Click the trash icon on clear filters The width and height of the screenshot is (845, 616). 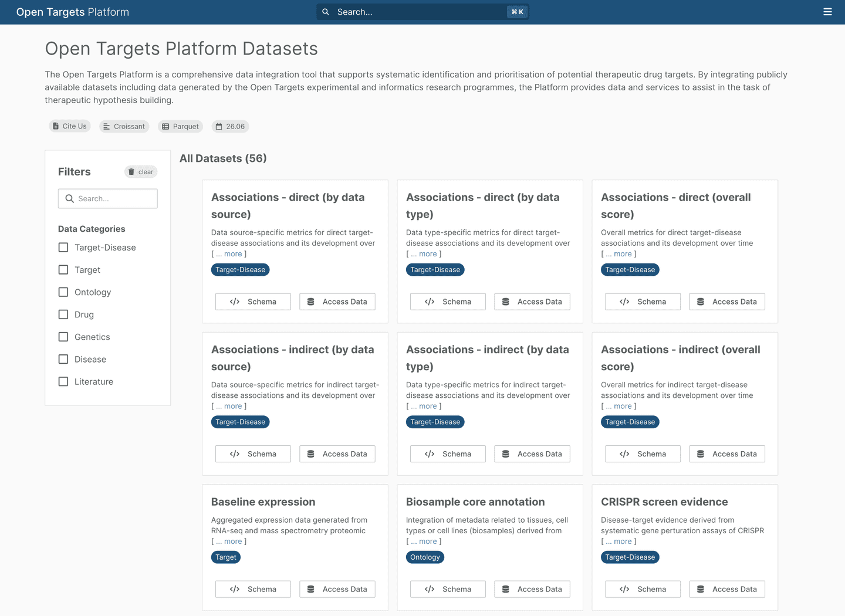click(x=131, y=172)
